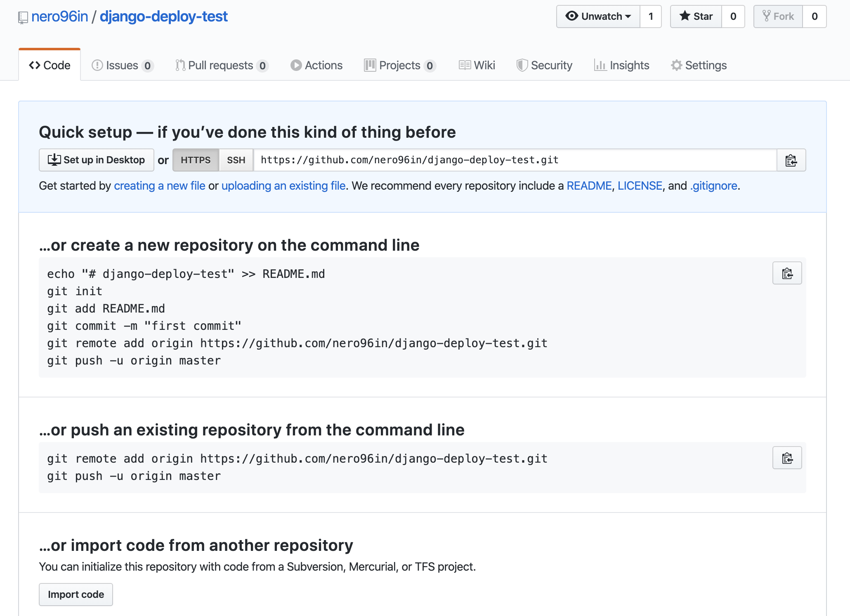Open the .gitignore link
850x616 pixels.
714,186
